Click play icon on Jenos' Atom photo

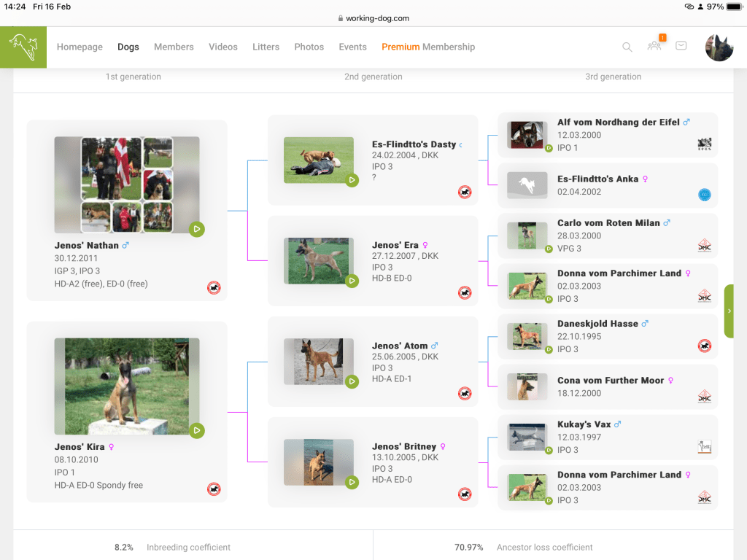pyautogui.click(x=352, y=381)
